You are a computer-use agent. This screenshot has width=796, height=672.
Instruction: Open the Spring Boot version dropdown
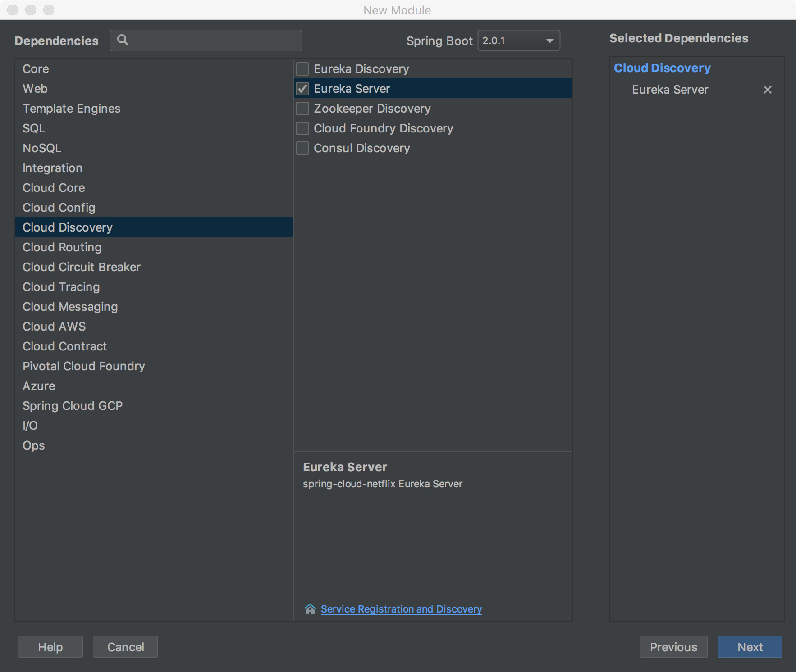click(519, 41)
